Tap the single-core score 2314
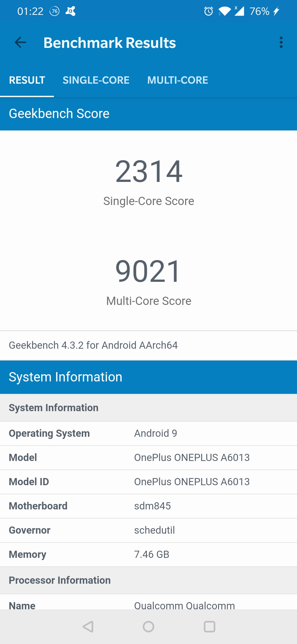This screenshot has width=297, height=644. 149,171
